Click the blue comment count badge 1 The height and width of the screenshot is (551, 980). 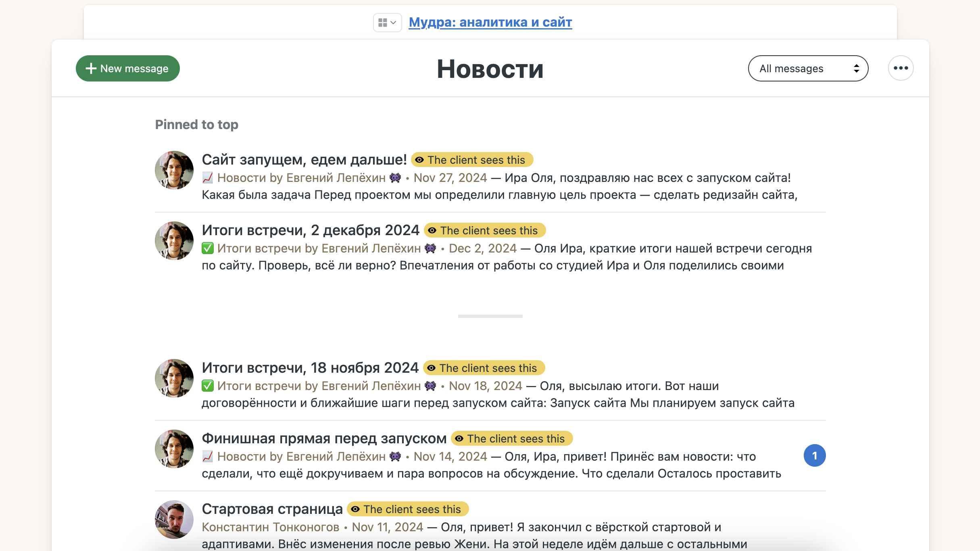[814, 456]
